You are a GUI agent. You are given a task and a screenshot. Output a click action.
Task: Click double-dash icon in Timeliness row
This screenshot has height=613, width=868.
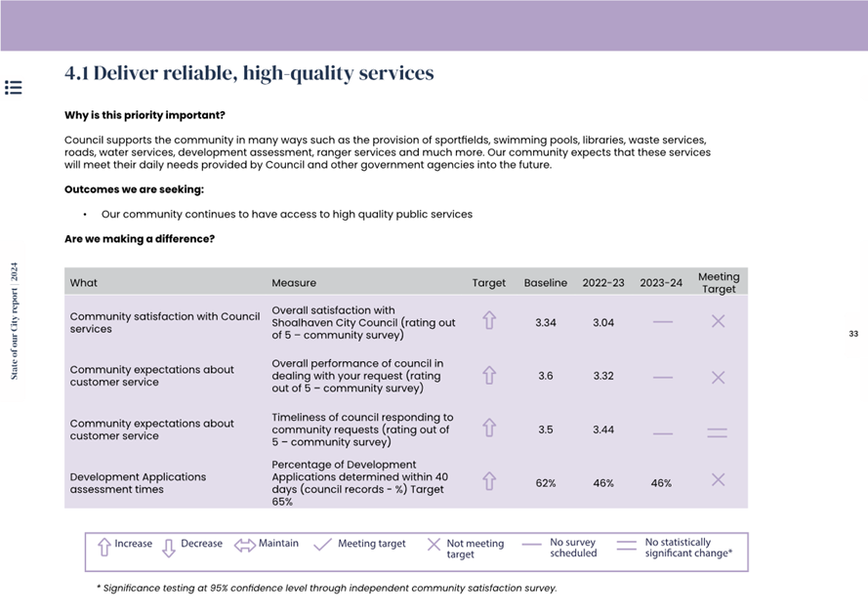pos(718,432)
